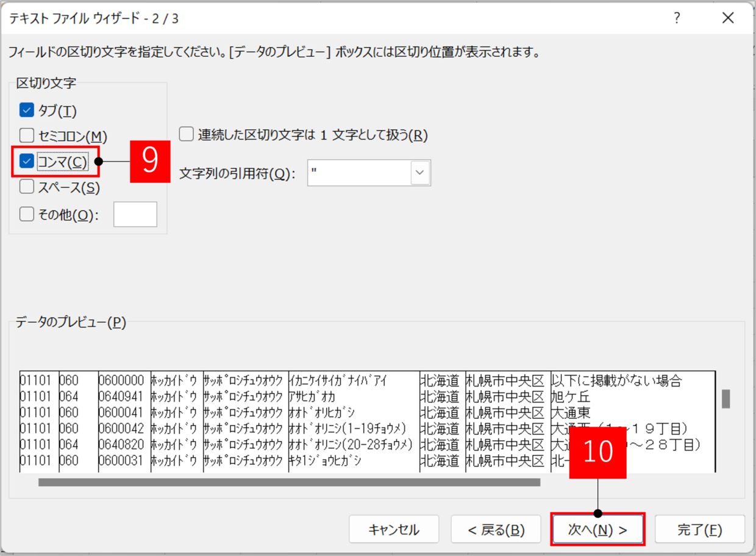This screenshot has height=556, width=756.
Task: Click the 完了 button to finish
Action: click(x=699, y=529)
